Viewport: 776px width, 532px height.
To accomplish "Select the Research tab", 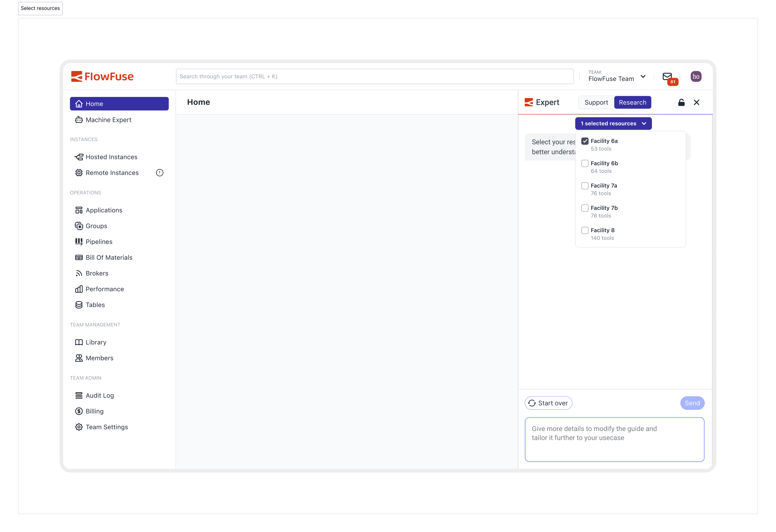I will tap(633, 102).
